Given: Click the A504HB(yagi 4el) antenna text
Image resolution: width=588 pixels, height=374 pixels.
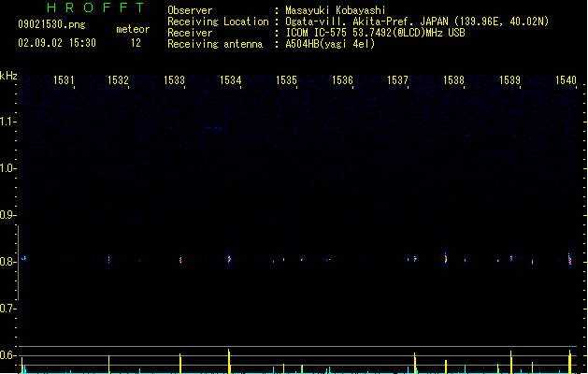Looking at the screenshot, I should pyautogui.click(x=330, y=44).
